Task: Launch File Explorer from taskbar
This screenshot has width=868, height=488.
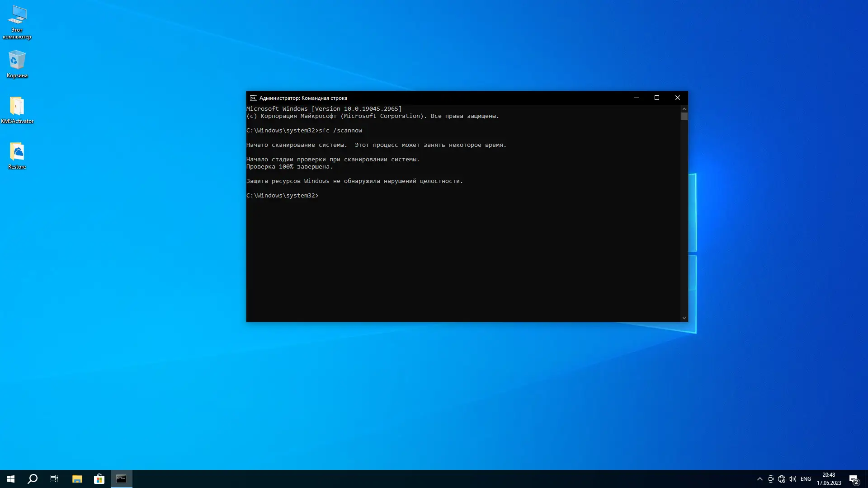Action: pyautogui.click(x=77, y=479)
